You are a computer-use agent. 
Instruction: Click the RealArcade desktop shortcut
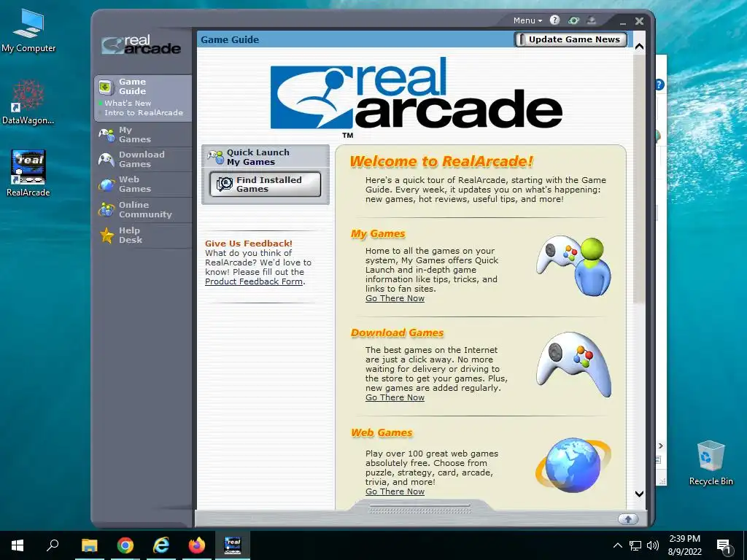28,174
